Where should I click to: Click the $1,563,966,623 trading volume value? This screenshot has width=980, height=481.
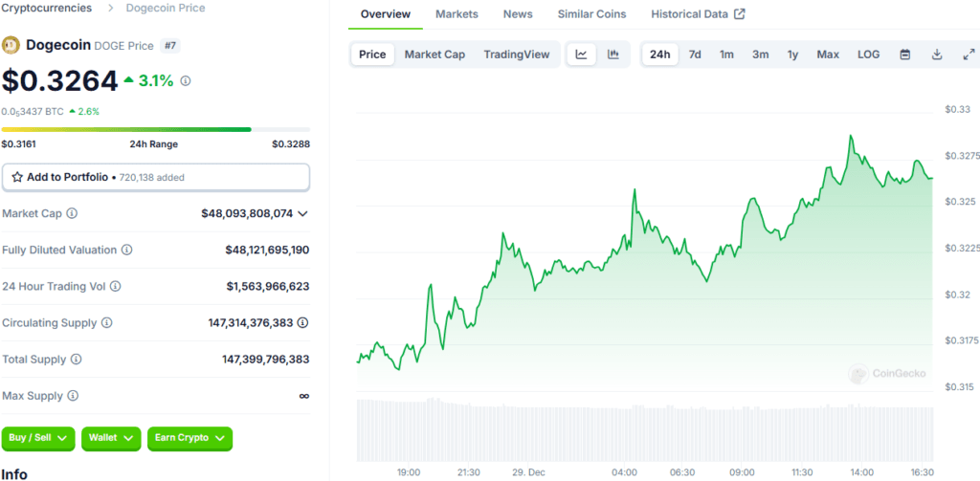coord(268,286)
